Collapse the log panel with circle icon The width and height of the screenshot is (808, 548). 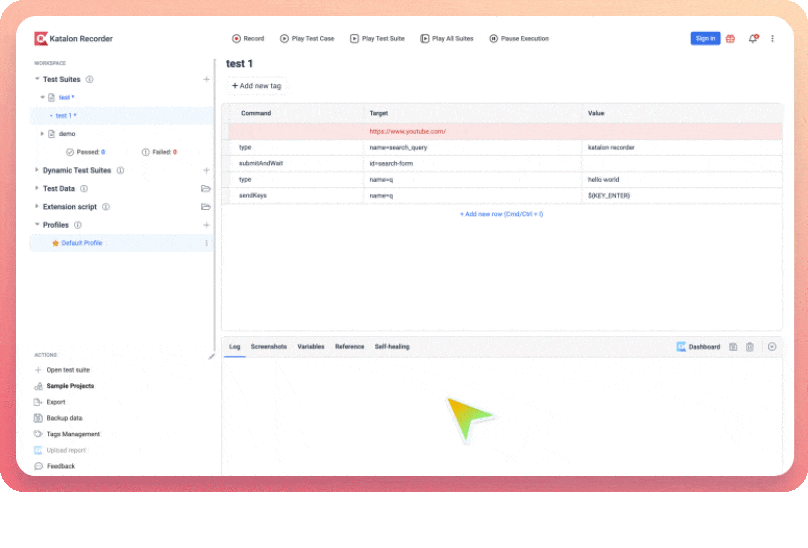[x=772, y=347]
